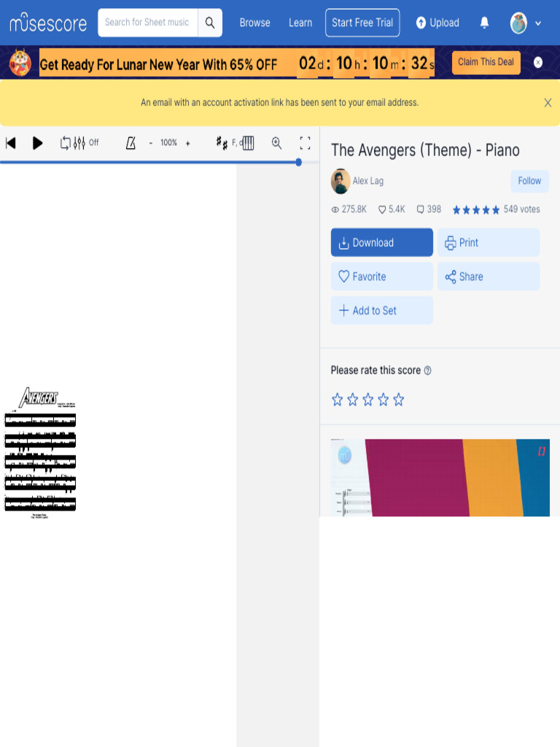Open the Avengers sheet music page thumbnail
This screenshot has width=560, height=747.
click(40, 452)
